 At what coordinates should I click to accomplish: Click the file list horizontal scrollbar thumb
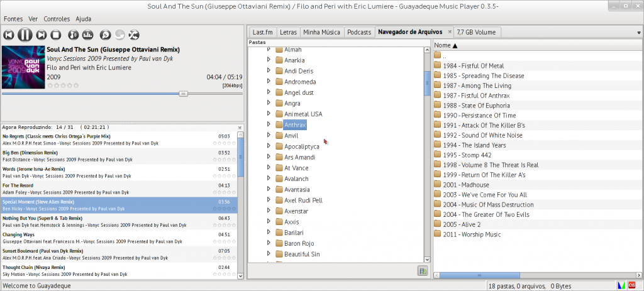tap(480, 275)
